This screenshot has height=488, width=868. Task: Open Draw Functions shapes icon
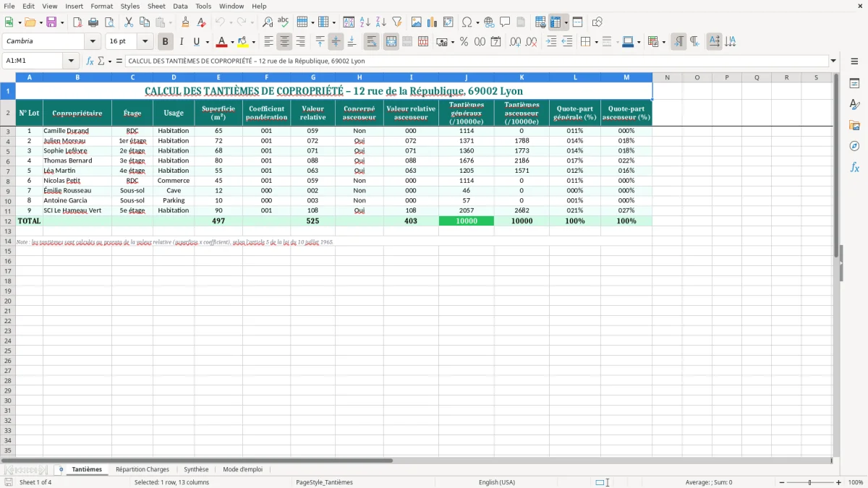597,22
